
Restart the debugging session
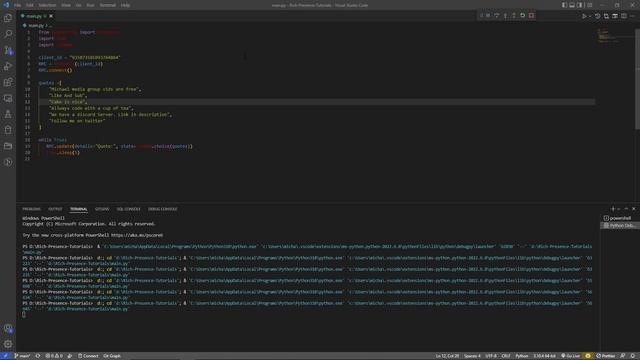tap(522, 16)
